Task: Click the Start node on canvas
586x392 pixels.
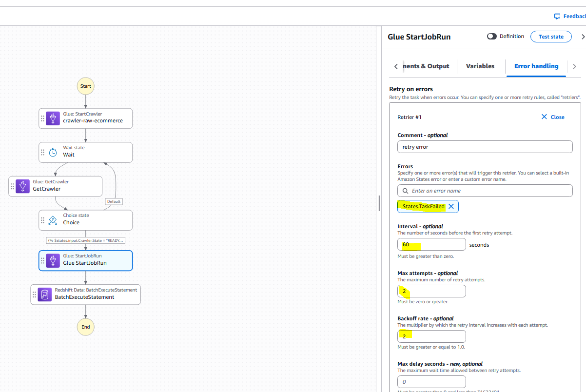Action: pyautogui.click(x=86, y=86)
